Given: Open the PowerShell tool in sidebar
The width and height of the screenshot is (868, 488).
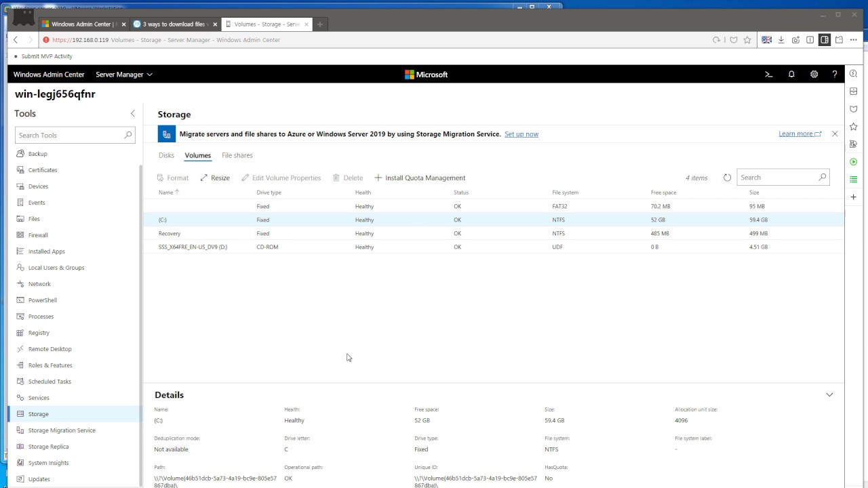Looking at the screenshot, I should (42, 300).
